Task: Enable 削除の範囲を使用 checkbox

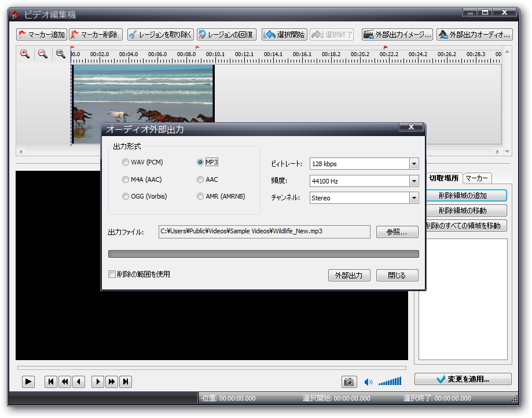Action: coord(139,274)
